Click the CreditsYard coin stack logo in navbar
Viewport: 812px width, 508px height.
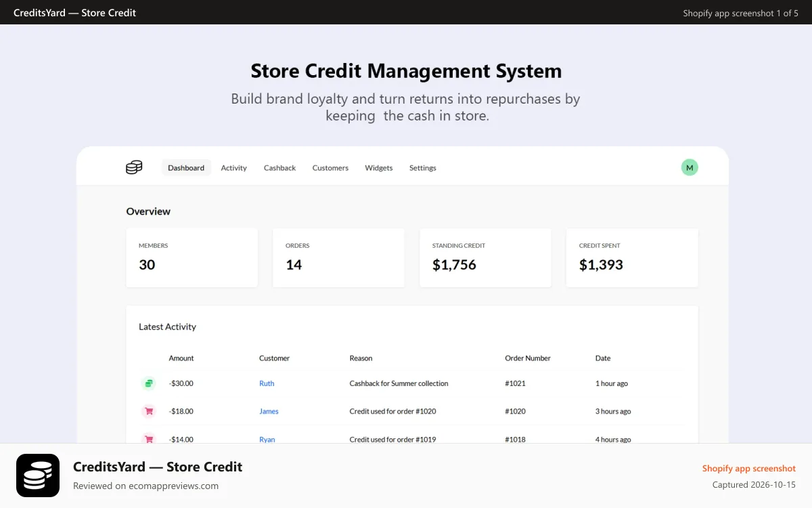point(134,167)
